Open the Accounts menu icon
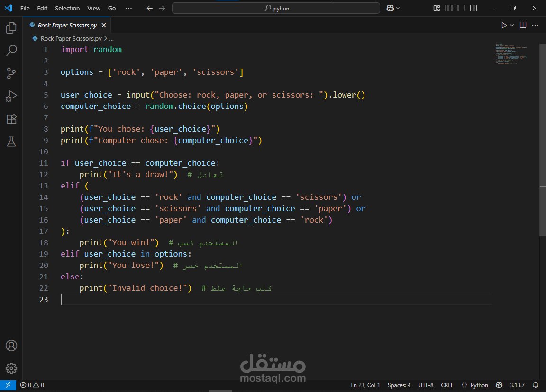This screenshot has height=392, width=546. click(x=11, y=346)
